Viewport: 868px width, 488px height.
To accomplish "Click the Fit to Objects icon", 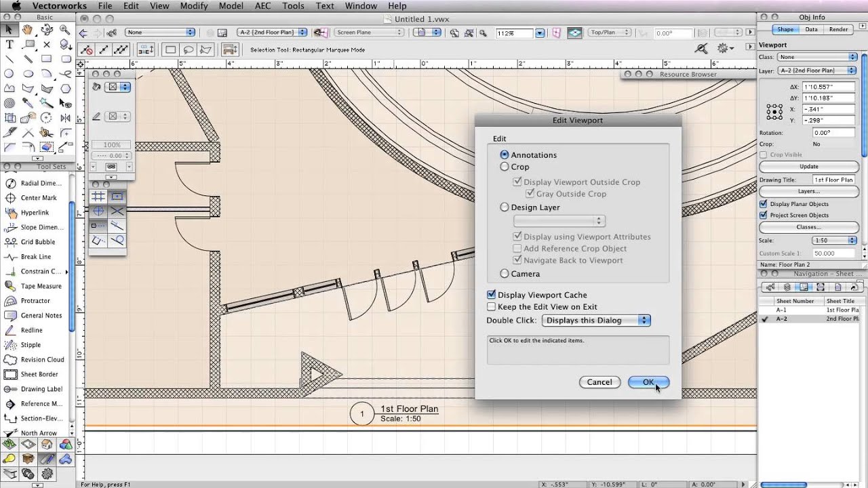I will (x=469, y=33).
